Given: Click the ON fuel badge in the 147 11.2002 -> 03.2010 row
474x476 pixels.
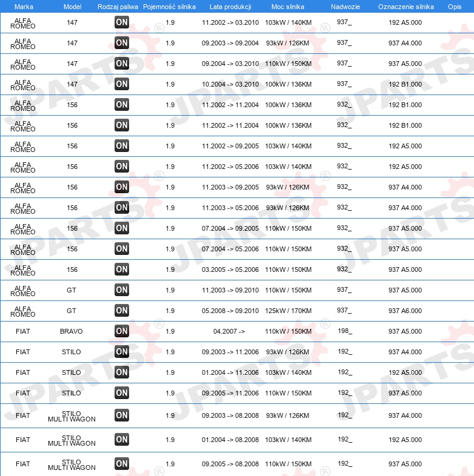Looking at the screenshot, I should (x=122, y=22).
